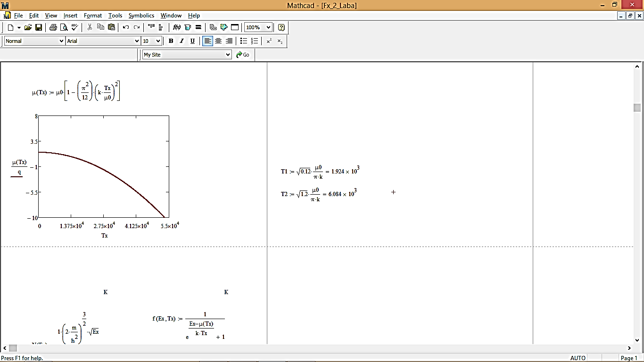Set text alignment to center

click(218, 41)
